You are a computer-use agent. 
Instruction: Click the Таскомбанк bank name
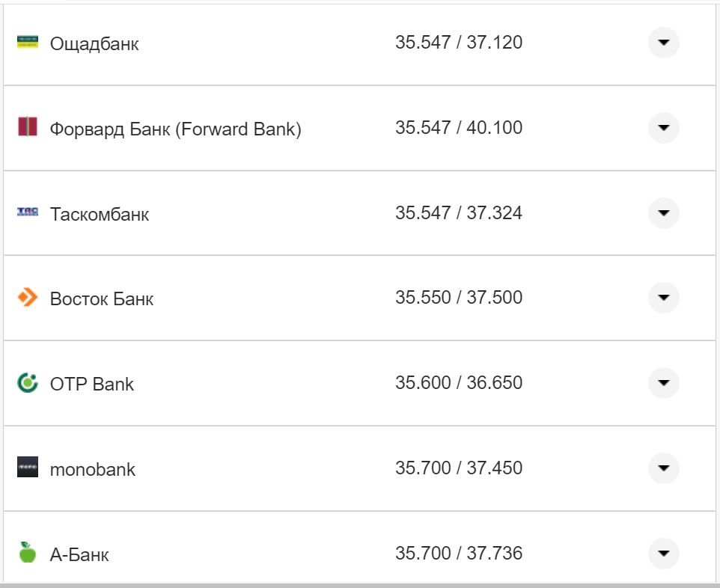tap(100, 215)
